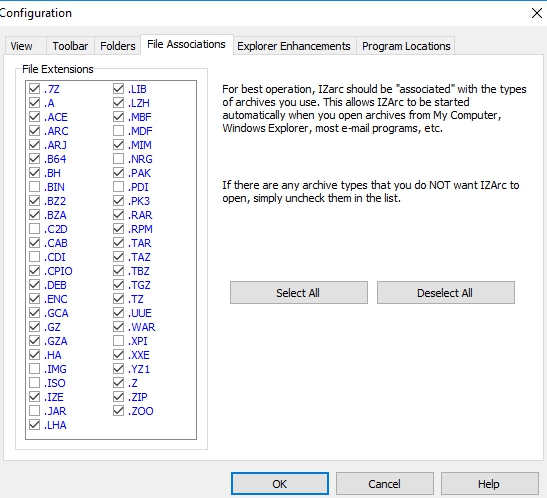Enable the .JAR association

click(35, 411)
